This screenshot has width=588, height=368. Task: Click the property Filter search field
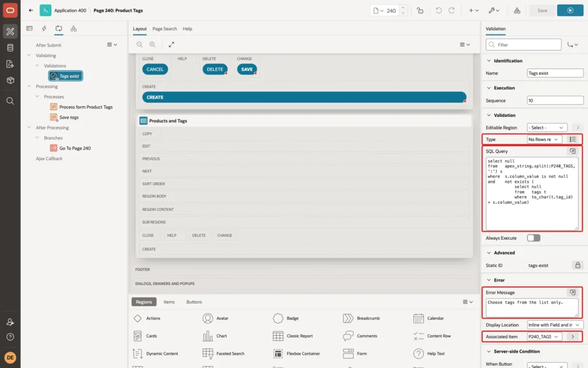tap(524, 45)
